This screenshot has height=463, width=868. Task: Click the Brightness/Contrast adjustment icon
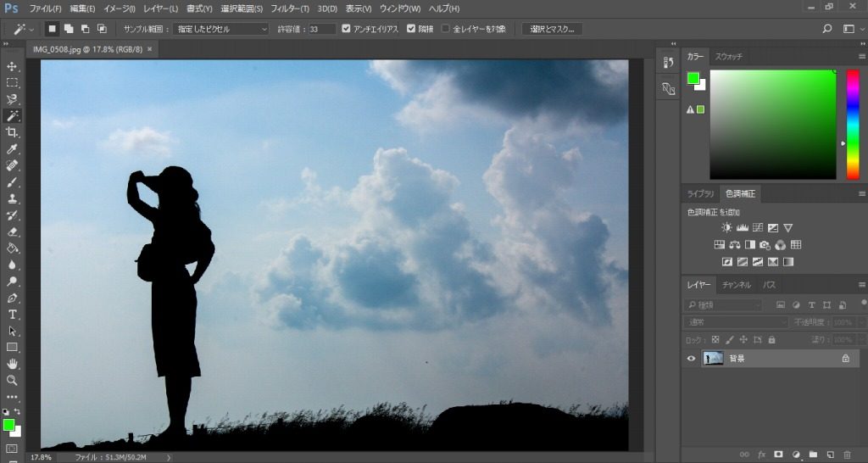click(x=726, y=228)
